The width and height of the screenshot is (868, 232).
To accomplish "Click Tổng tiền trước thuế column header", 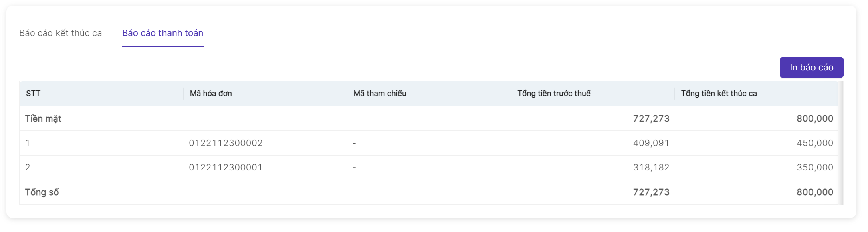I will click(x=554, y=94).
